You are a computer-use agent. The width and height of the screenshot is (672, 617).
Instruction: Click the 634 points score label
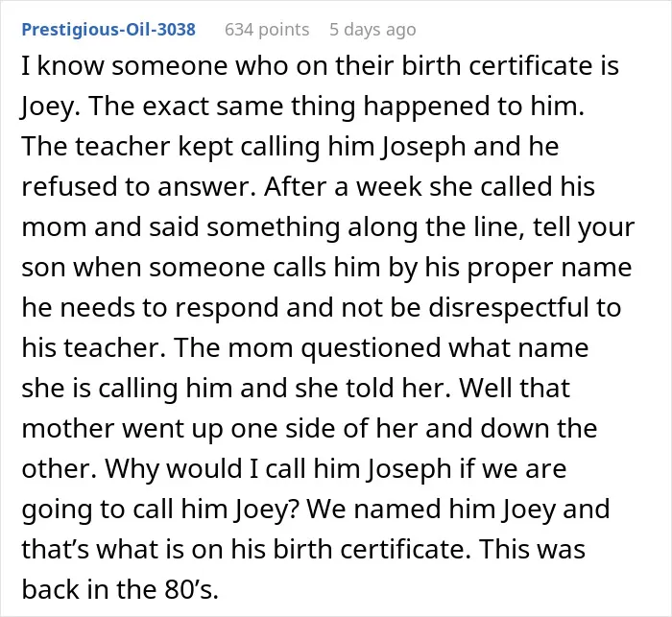pos(267,30)
